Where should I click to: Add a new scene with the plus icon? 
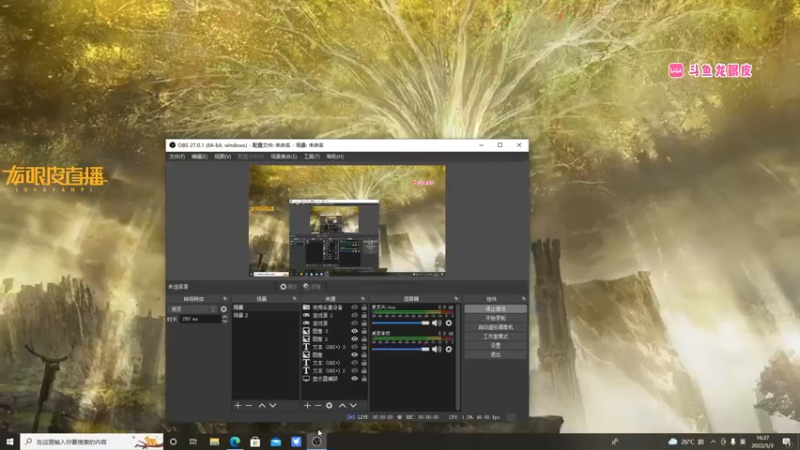(x=238, y=406)
